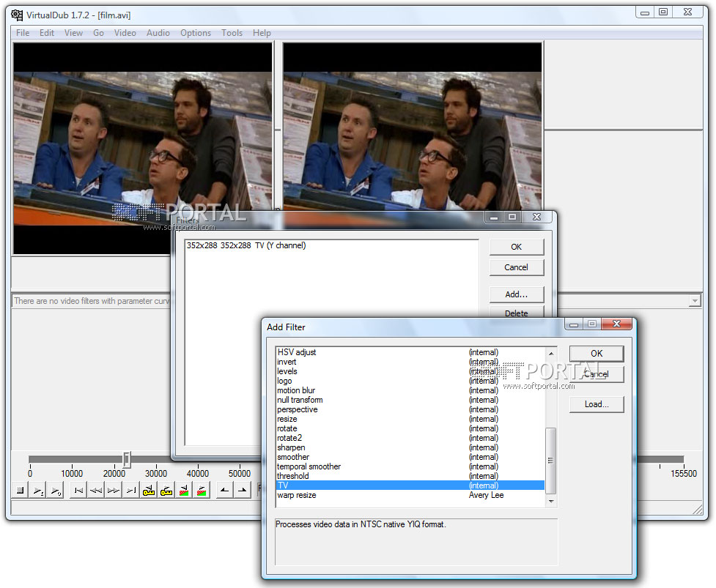This screenshot has height=588, width=716.
Task: Jump to the end of the video
Action: (x=130, y=491)
